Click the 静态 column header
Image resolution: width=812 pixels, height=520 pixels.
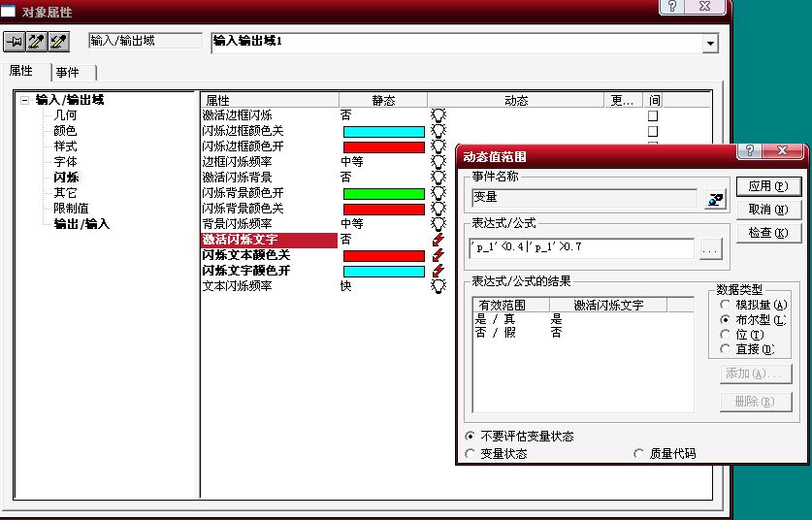click(383, 100)
